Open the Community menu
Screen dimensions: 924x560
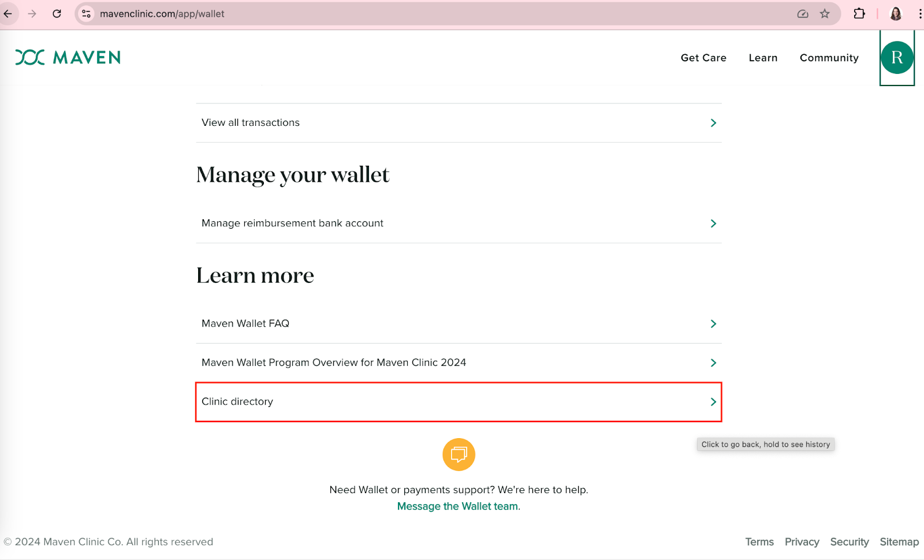pos(829,58)
